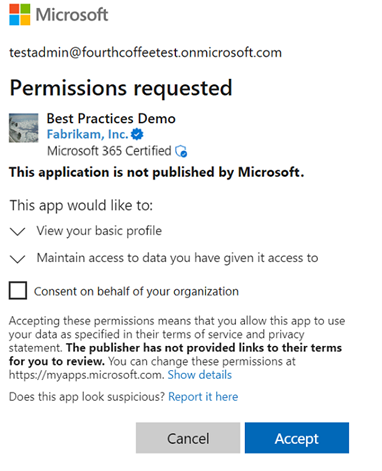Click the Microsoft 365 Certified label

(x=109, y=151)
